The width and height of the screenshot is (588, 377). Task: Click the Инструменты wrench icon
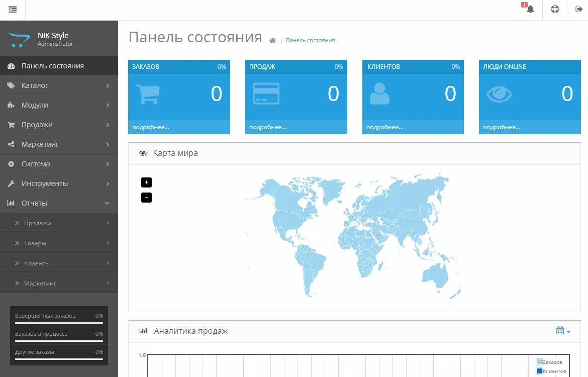[x=11, y=183]
